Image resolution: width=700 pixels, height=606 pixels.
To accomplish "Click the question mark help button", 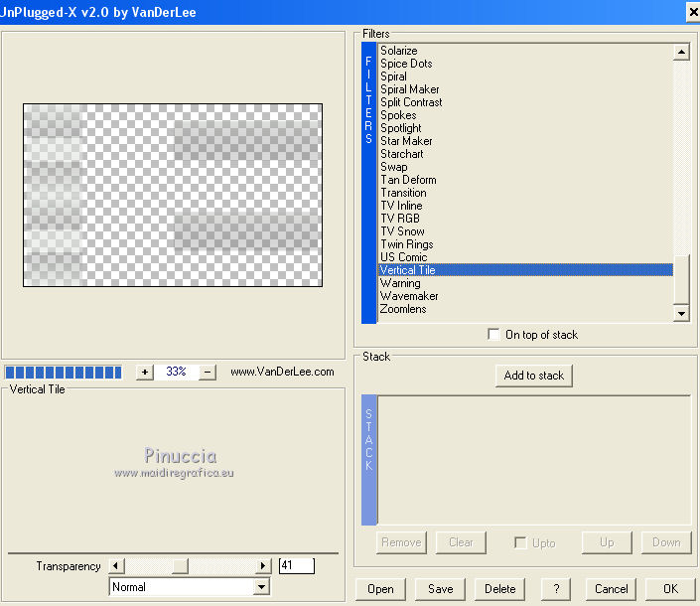I will click(556, 589).
